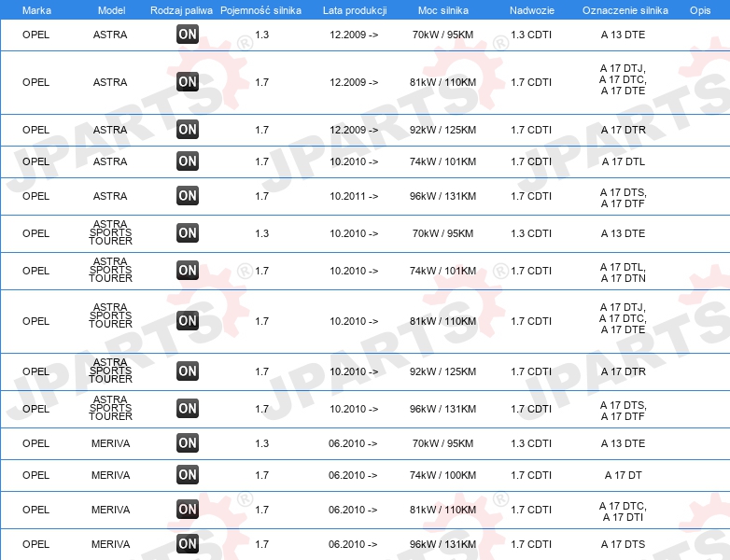
Task: Click ON icon in Astra Sports Tourer 92kW / 125KM row
Action: pos(188,371)
